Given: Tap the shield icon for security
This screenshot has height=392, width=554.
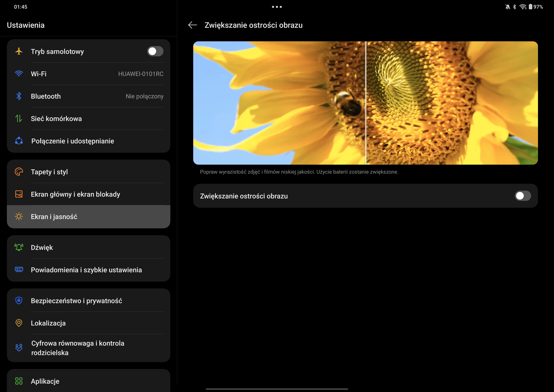Looking at the screenshot, I should (19, 301).
